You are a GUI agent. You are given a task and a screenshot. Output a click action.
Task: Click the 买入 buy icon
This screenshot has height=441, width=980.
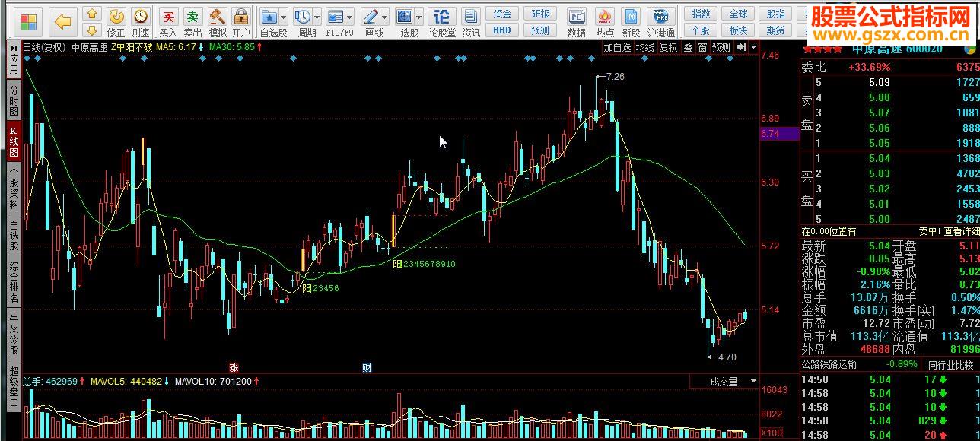(169, 21)
